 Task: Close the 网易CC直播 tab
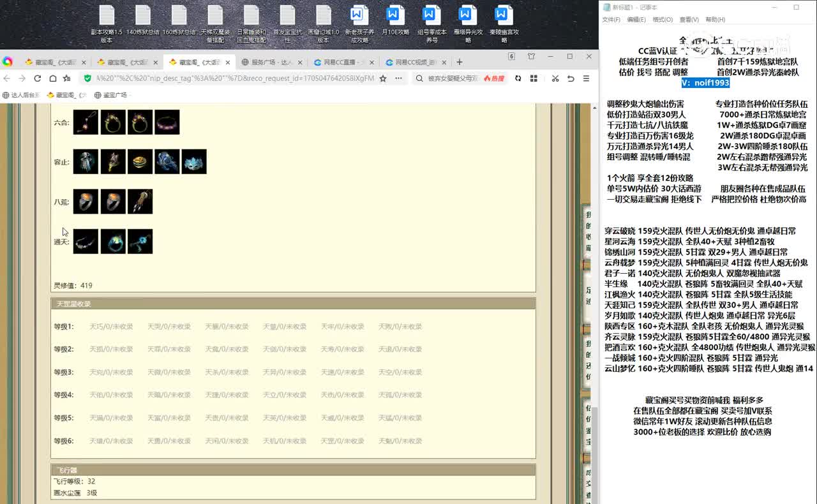(x=372, y=63)
